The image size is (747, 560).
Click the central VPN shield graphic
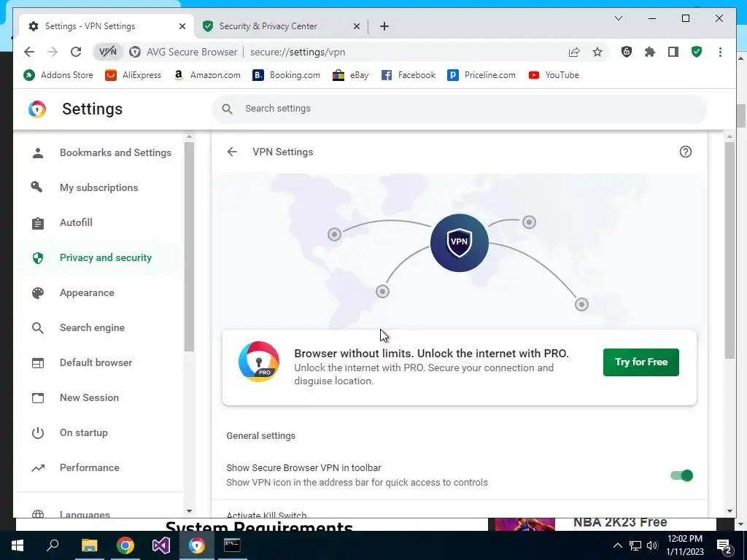coord(460,243)
